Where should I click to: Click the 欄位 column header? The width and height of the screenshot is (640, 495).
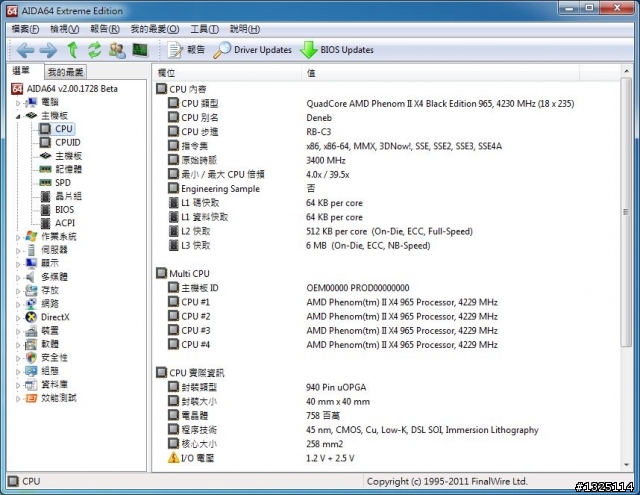(228, 73)
